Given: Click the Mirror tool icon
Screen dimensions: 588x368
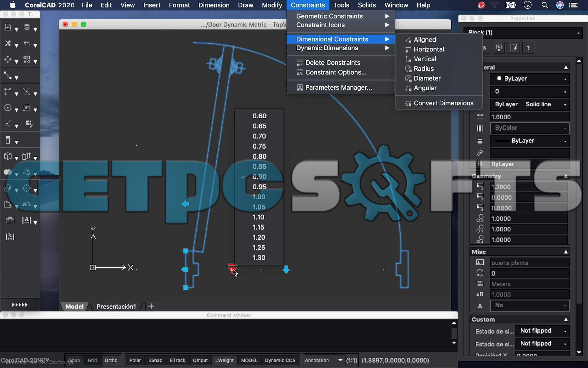Looking at the screenshot, I should point(27,172).
